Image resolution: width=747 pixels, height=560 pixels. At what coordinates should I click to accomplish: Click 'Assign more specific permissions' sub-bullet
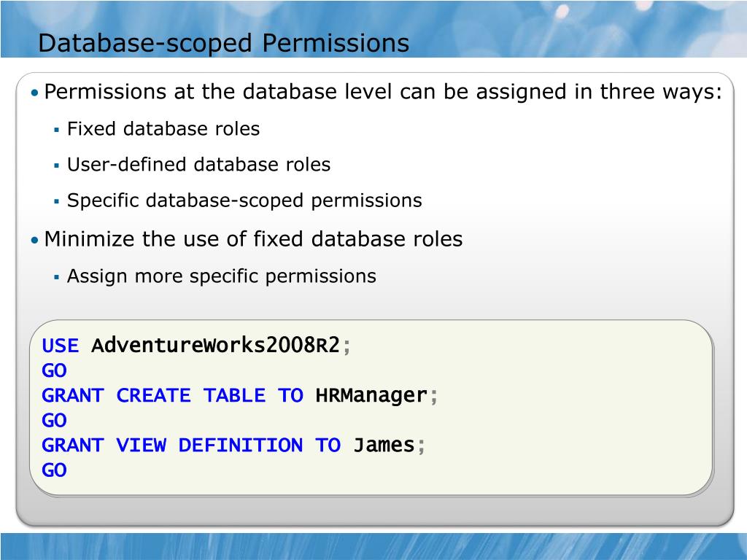point(222,276)
